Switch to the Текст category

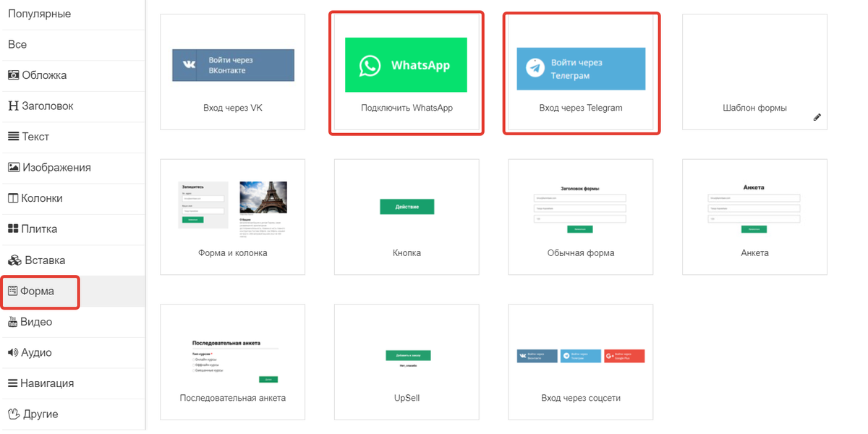pyautogui.click(x=72, y=137)
